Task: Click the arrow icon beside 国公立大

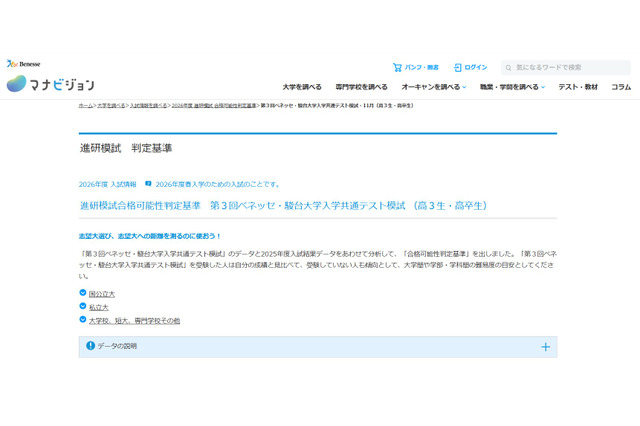Action: [82, 293]
